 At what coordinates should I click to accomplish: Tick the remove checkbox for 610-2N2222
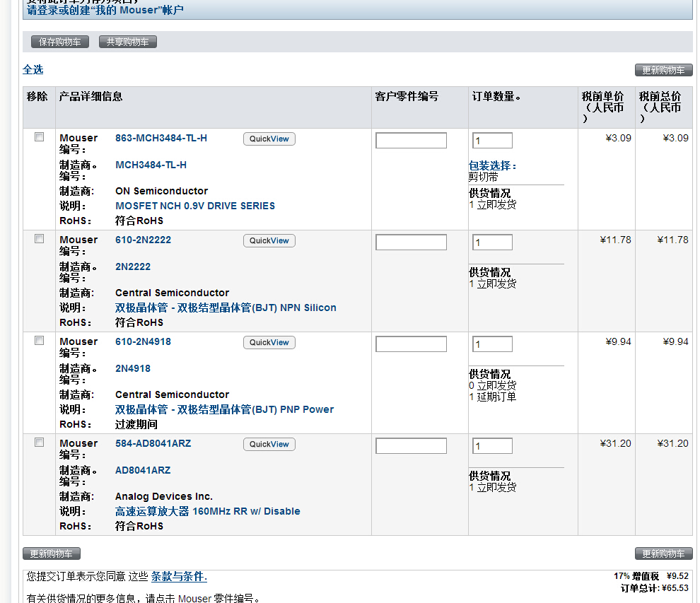(40, 239)
